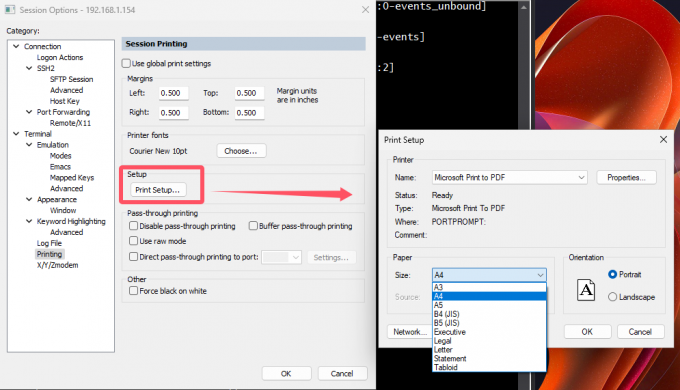Image resolution: width=680 pixels, height=390 pixels.
Task: Collapse the SSH2 tree node
Action: tap(29, 68)
